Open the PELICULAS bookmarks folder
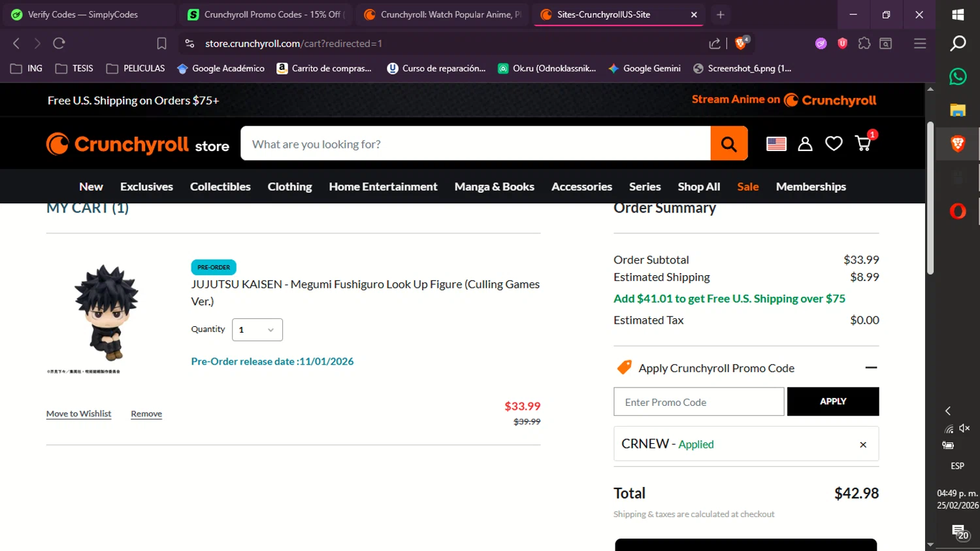The height and width of the screenshot is (551, 980). [135, 69]
